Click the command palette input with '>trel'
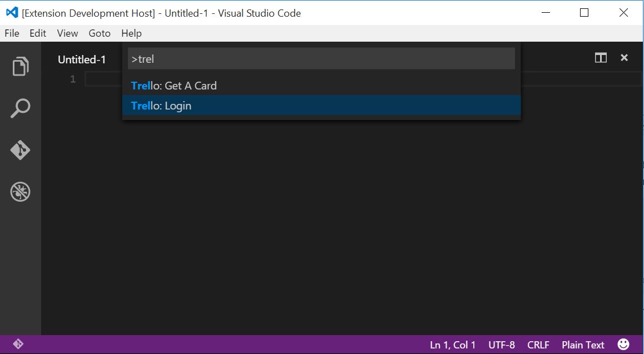 click(321, 59)
